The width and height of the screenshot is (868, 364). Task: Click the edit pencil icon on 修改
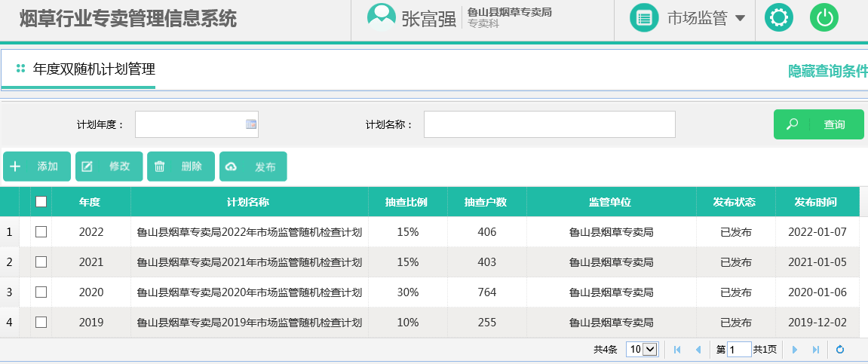coord(87,167)
